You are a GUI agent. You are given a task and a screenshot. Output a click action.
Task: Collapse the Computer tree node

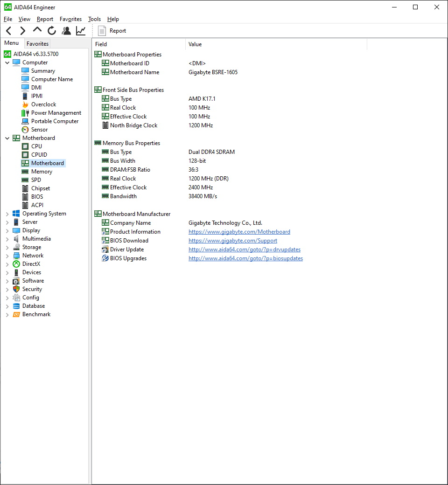point(7,62)
